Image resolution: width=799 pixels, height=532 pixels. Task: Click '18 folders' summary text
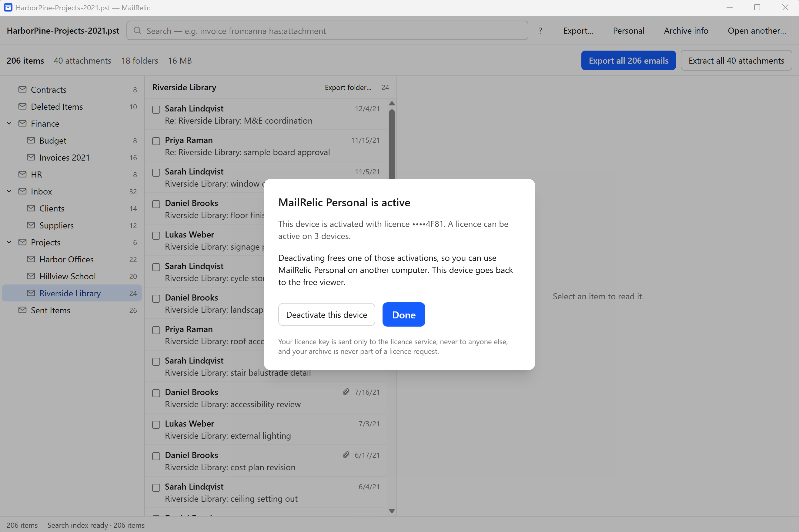[x=140, y=60]
